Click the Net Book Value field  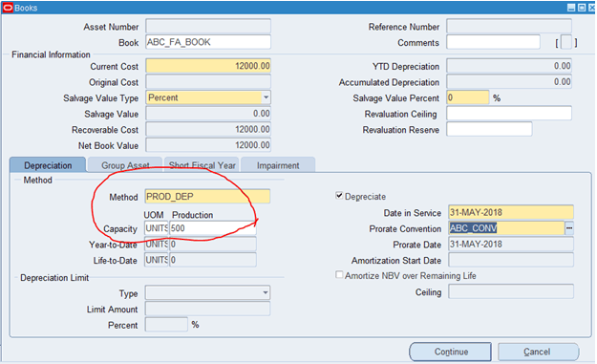click(208, 145)
